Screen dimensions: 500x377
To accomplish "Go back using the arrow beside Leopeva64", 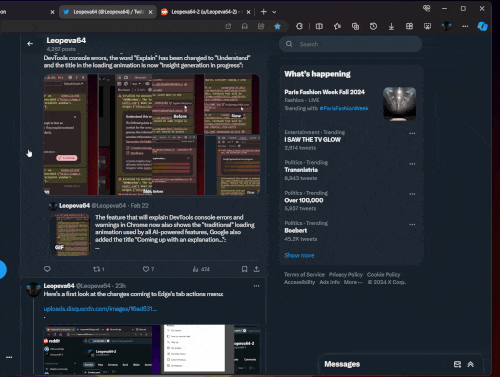I will coord(30,44).
